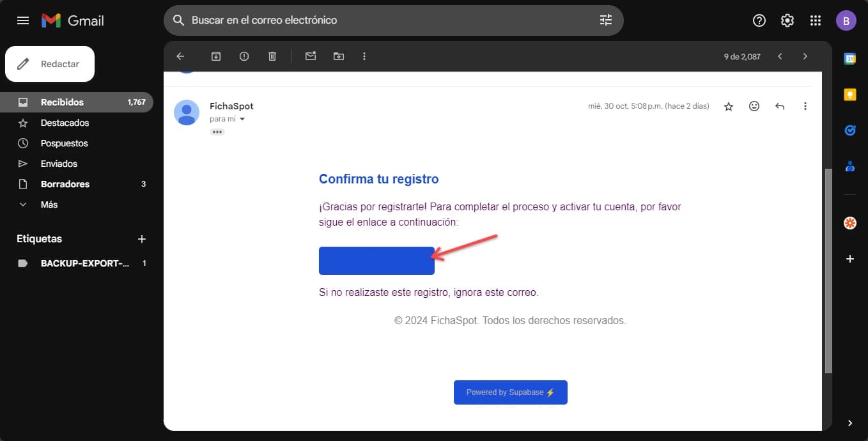Open Google Calendar in the side panel
Screen dimensions: 868x441
click(x=849, y=58)
